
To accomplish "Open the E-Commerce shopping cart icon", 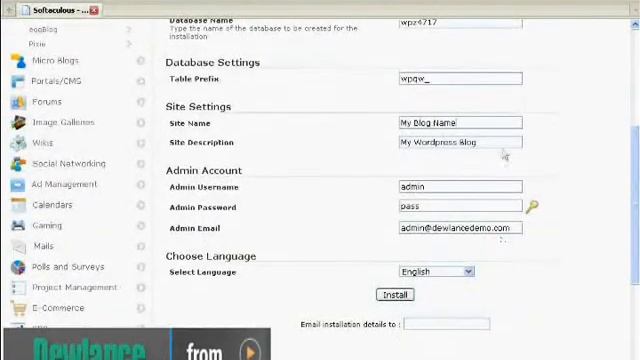I will tap(18, 308).
